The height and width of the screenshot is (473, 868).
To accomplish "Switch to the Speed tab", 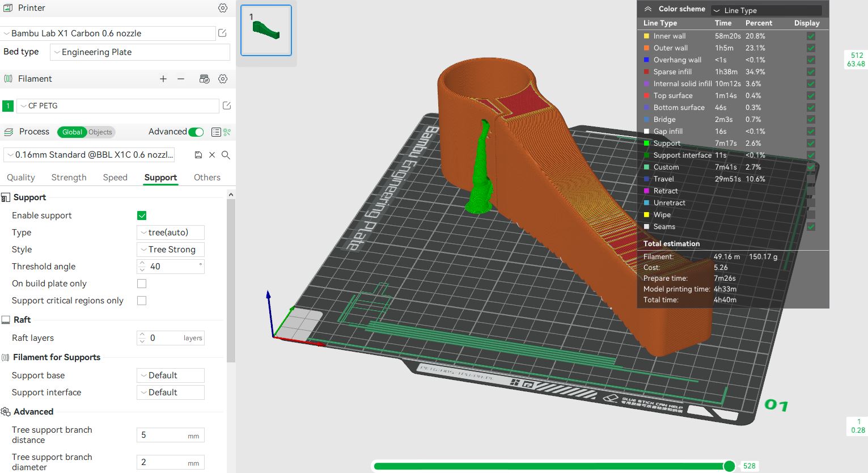I will pos(115,178).
